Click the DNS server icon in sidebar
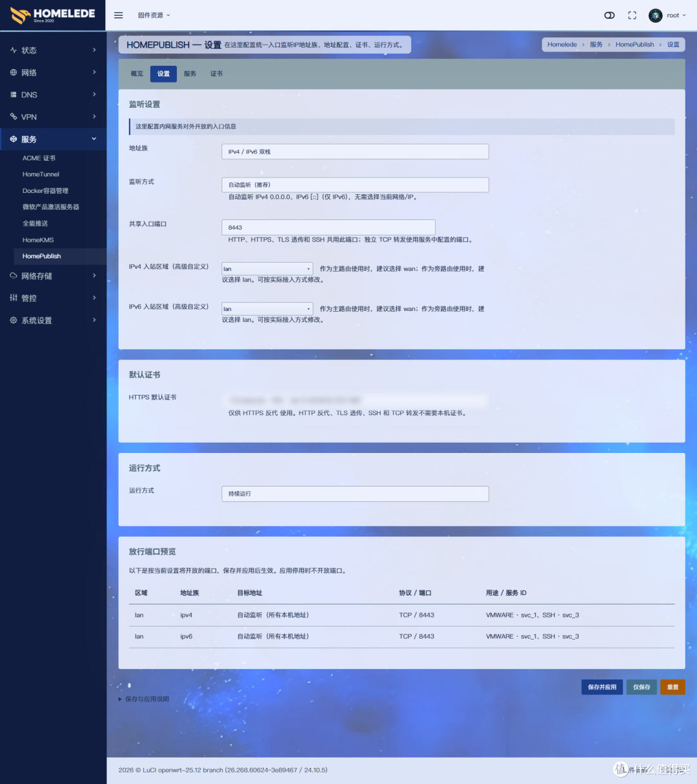The height and width of the screenshot is (784, 697). (14, 95)
